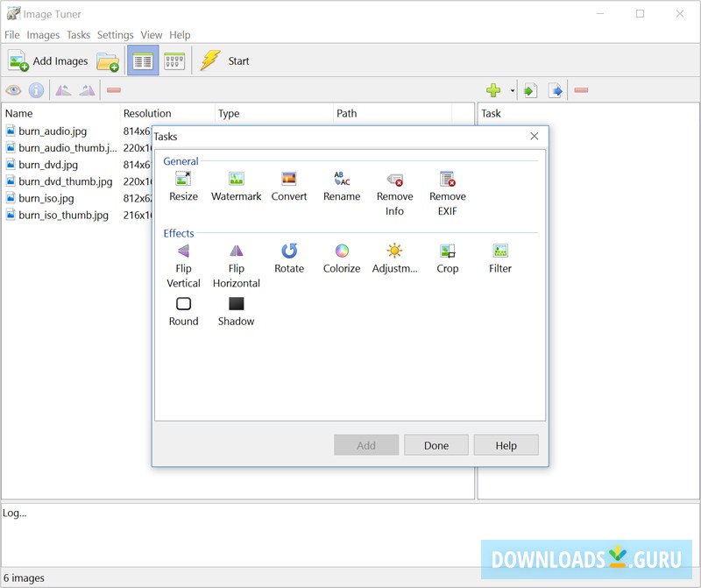Image resolution: width=701 pixels, height=588 pixels.
Task: Select burn_iso_thumb.jpg row
Action: (63, 215)
